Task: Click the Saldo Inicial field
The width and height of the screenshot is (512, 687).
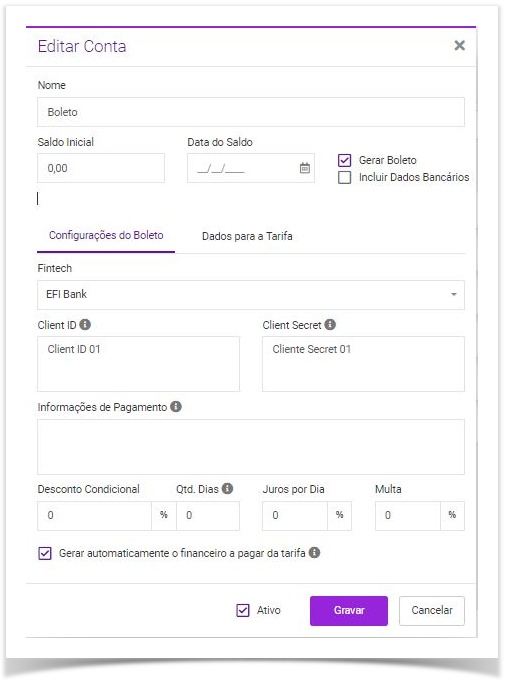Action: [101, 168]
